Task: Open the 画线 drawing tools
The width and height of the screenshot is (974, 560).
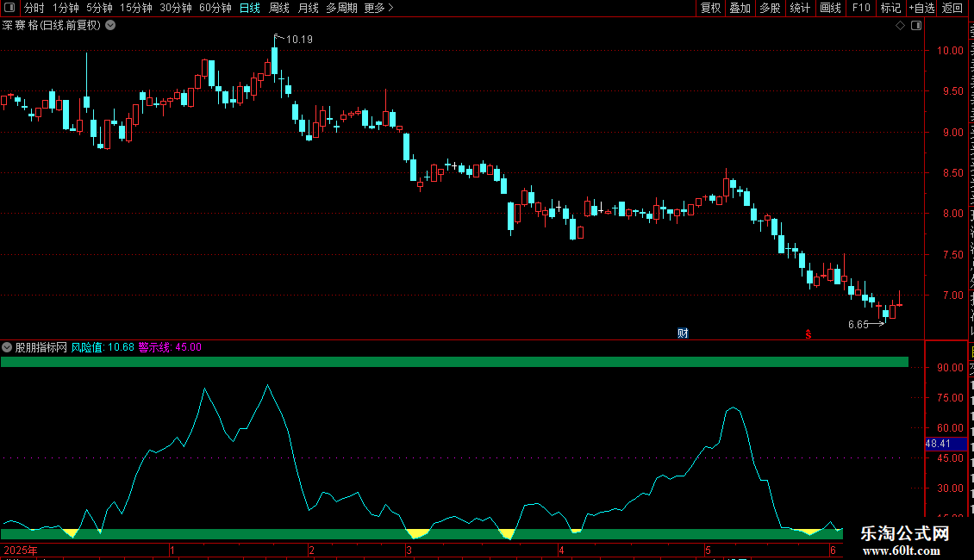Action: (831, 8)
